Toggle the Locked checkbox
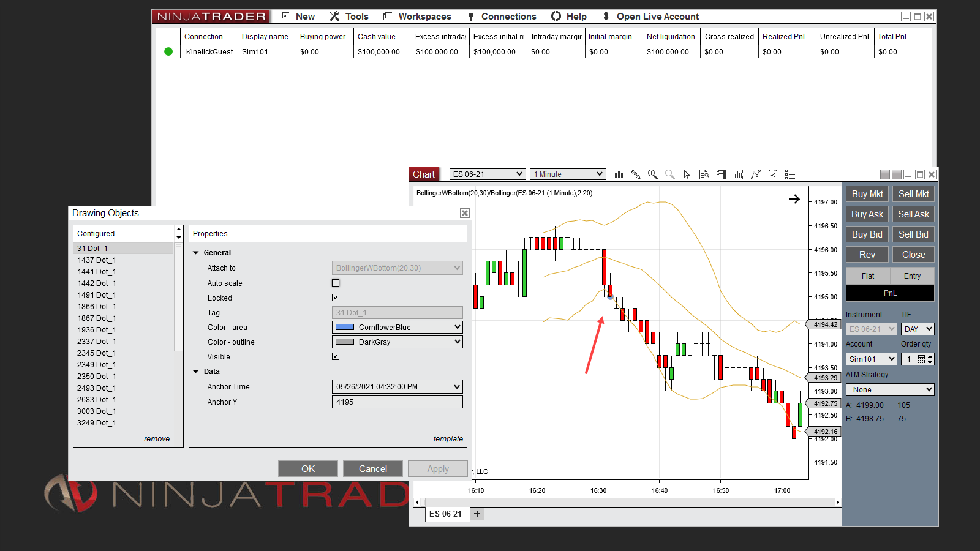This screenshot has width=980, height=551. coord(336,298)
